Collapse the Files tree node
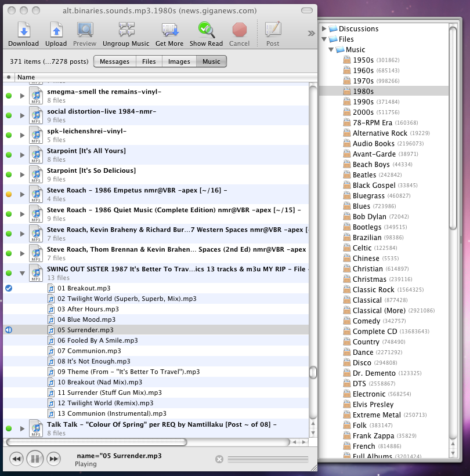 coord(324,39)
